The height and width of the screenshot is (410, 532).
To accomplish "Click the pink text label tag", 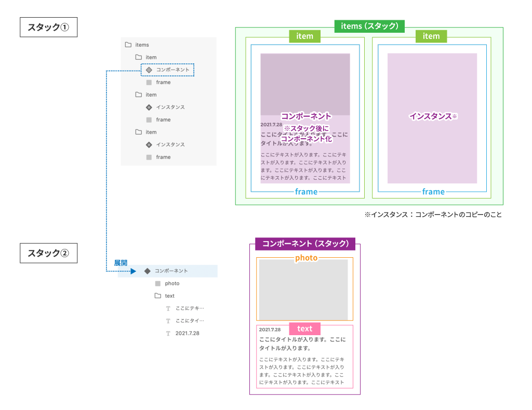I will coord(304,328).
